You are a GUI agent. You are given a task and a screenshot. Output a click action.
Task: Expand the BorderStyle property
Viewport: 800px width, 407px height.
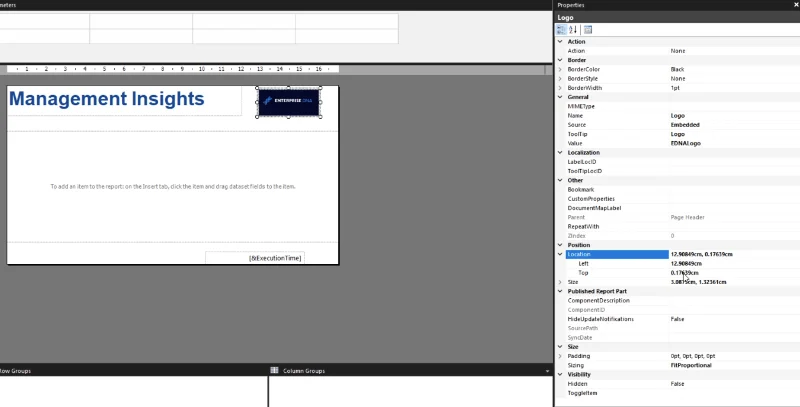(560, 79)
